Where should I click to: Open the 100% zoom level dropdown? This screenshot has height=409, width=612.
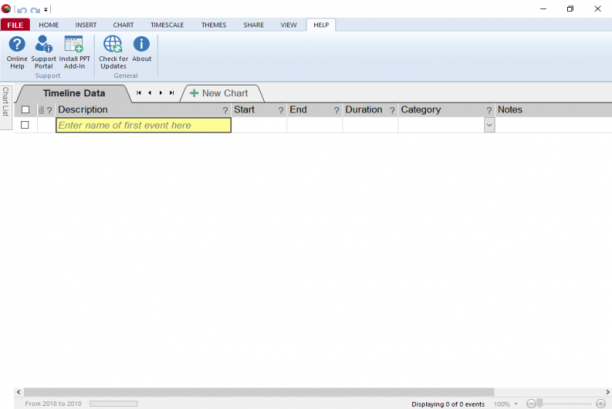pos(516,404)
